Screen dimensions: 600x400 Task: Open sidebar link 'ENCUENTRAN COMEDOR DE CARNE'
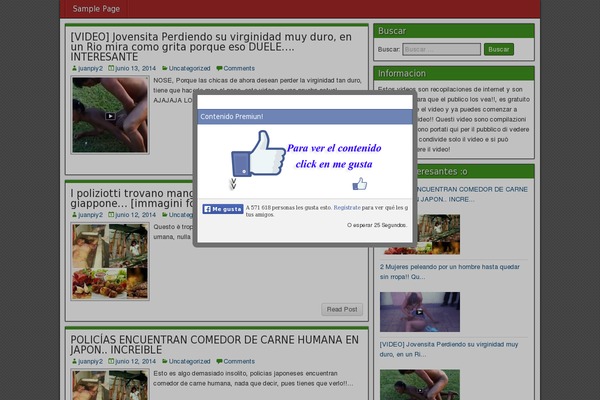click(472, 194)
